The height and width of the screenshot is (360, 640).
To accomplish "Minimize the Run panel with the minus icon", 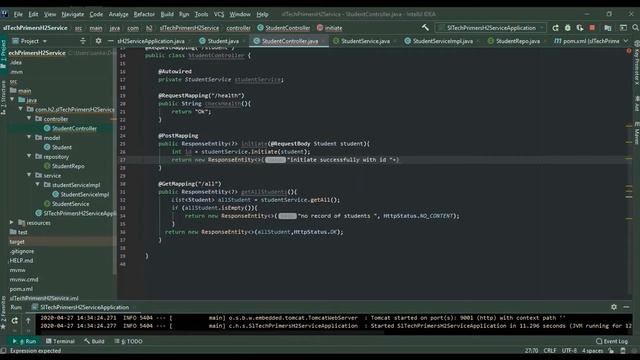I will click(627, 307).
